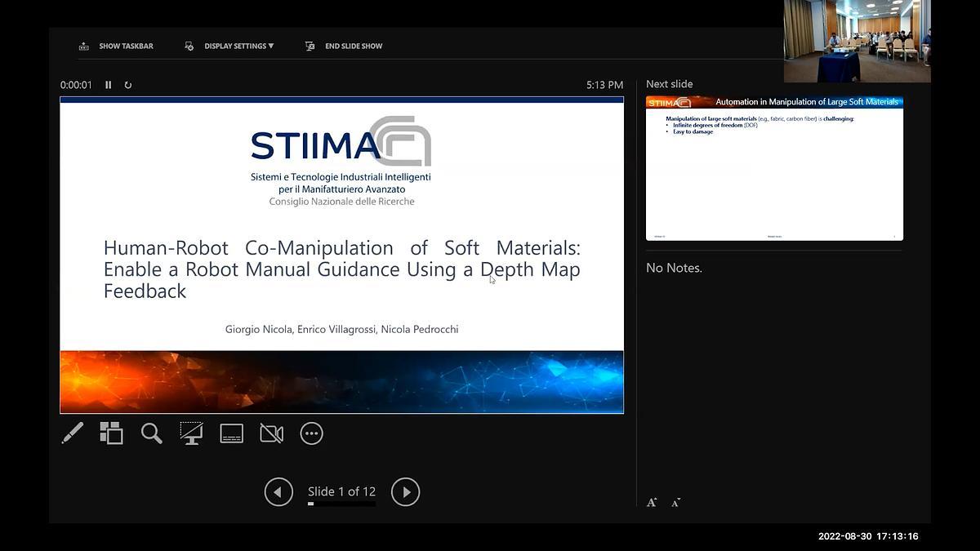Click the room camera video feed
The width and height of the screenshot is (980, 551).
point(857,41)
